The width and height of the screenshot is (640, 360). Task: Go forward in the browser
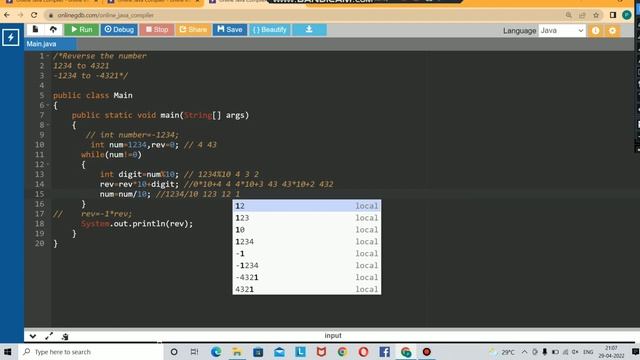coord(20,15)
